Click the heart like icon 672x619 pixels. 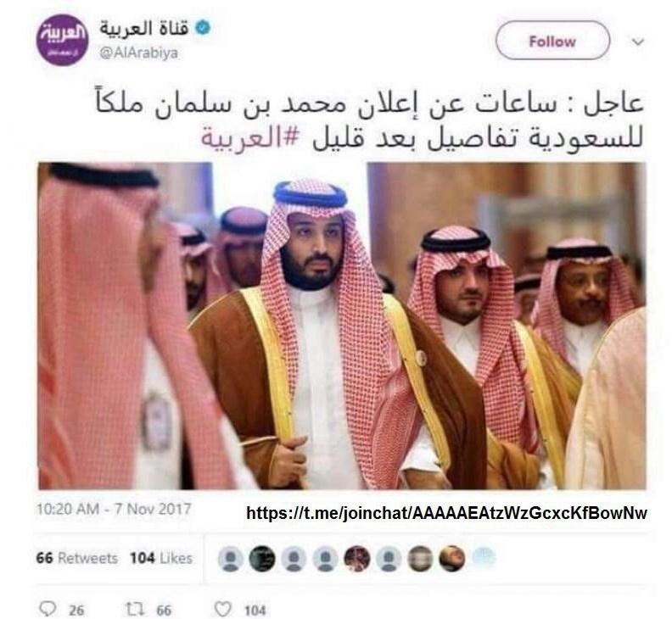tap(223, 609)
